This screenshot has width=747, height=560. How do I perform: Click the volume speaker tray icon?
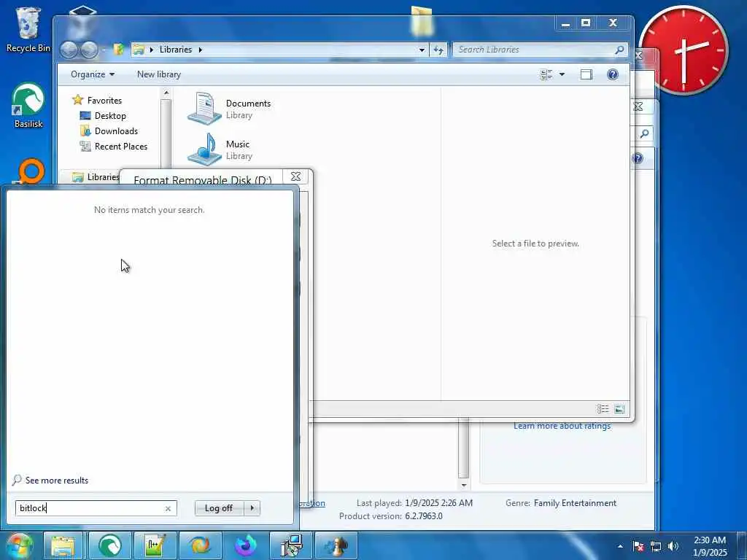pyautogui.click(x=673, y=546)
